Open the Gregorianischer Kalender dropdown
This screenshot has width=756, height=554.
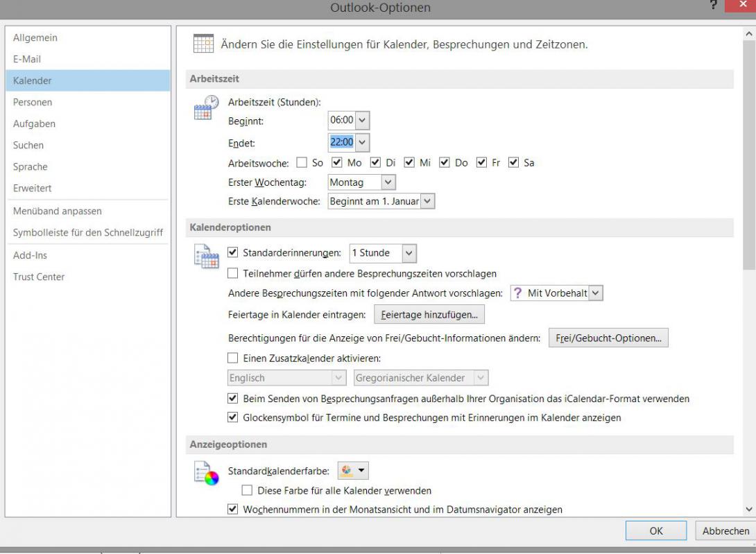[481, 377]
